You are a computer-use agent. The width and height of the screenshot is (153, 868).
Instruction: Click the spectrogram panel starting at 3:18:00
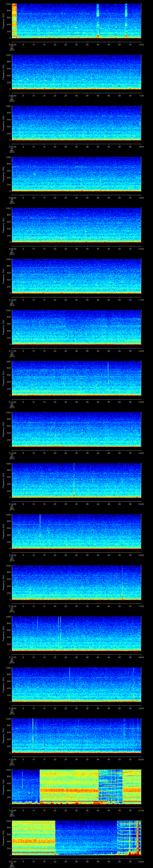point(76,685)
